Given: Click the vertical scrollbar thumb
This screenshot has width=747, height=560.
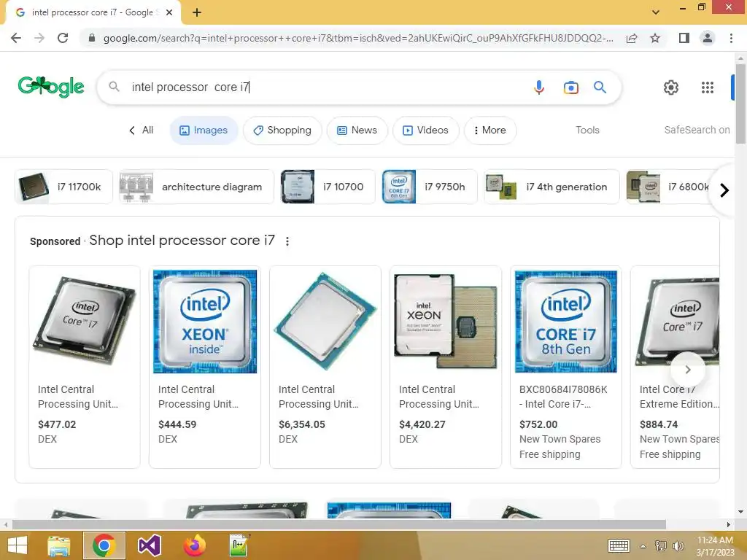Looking at the screenshot, I should (740, 102).
